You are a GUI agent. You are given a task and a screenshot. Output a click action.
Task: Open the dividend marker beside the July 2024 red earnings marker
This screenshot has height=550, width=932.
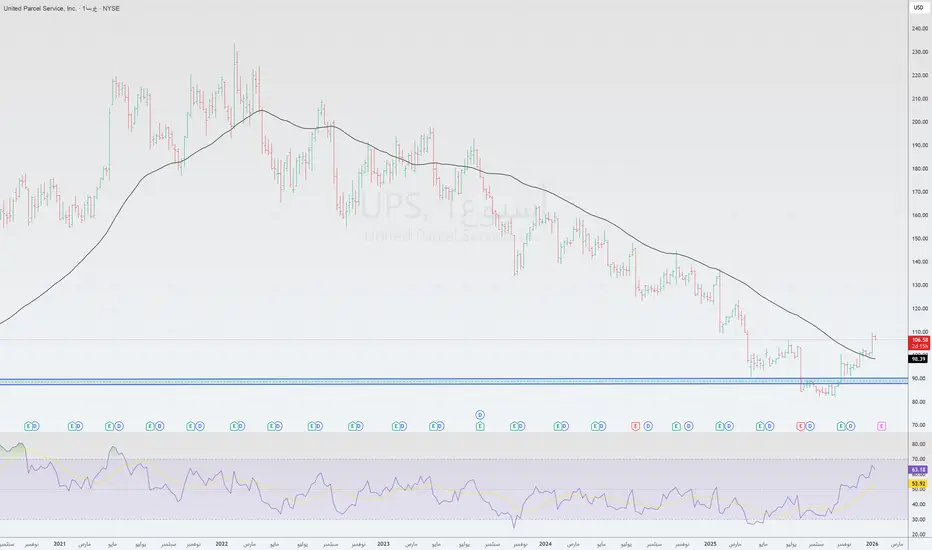(648, 426)
